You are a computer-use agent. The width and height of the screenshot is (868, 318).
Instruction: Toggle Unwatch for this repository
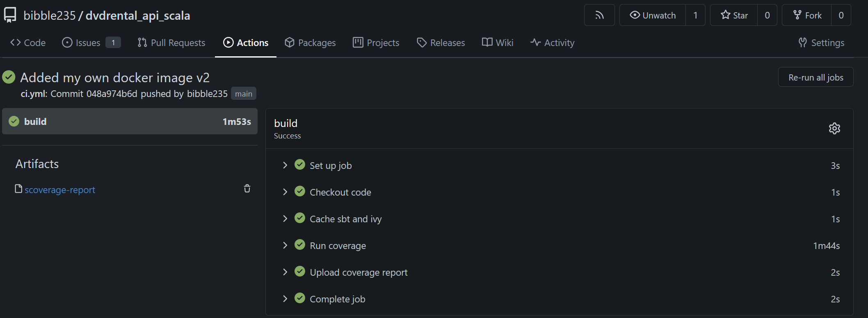[653, 15]
